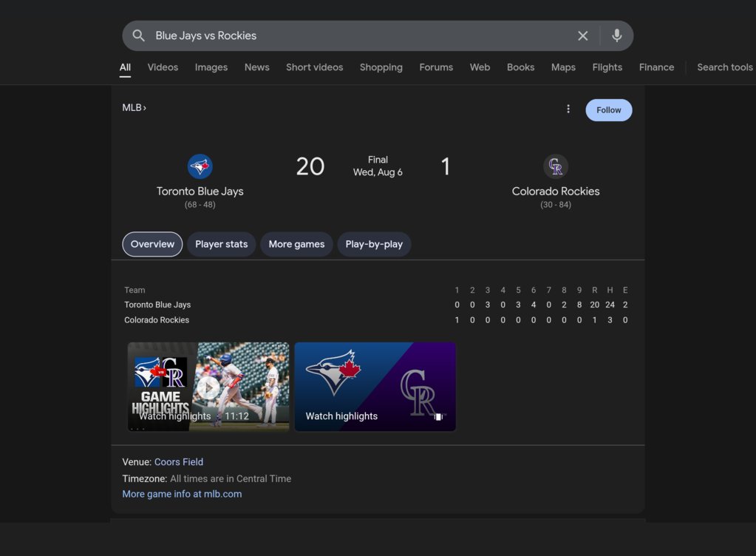Open Search tools
The width and height of the screenshot is (756, 556).
point(725,67)
